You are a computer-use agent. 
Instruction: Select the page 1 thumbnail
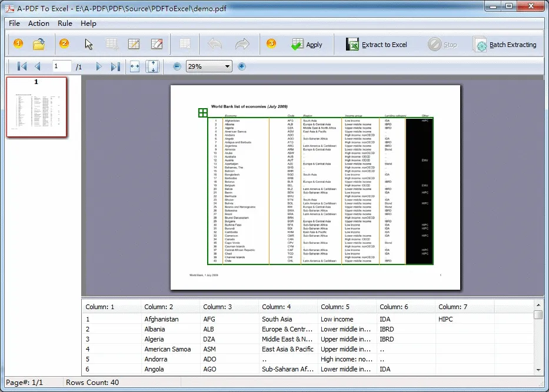pyautogui.click(x=36, y=106)
